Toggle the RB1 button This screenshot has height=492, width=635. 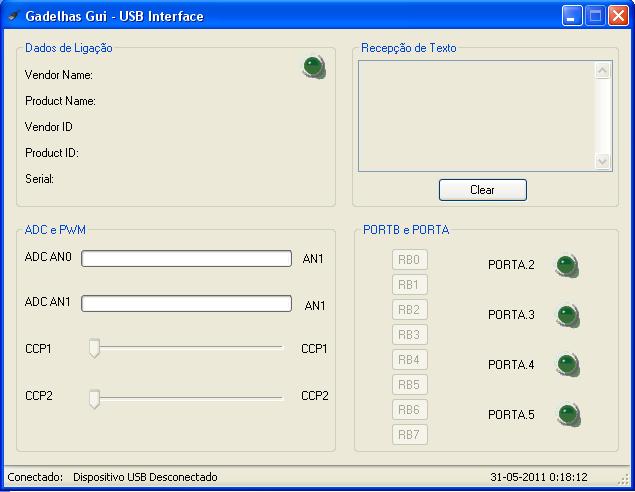[410, 285]
